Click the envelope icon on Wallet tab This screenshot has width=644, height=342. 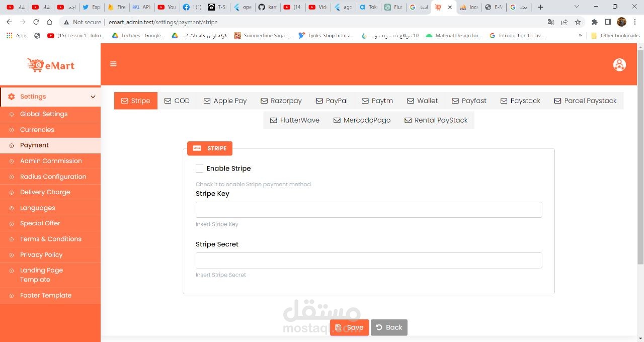pos(411,101)
